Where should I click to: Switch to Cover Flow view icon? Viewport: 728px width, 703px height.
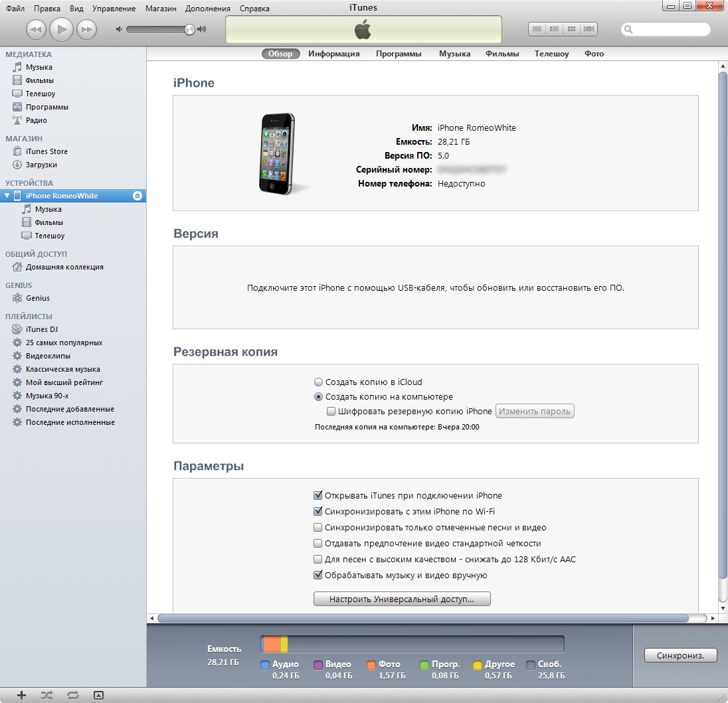pos(589,29)
